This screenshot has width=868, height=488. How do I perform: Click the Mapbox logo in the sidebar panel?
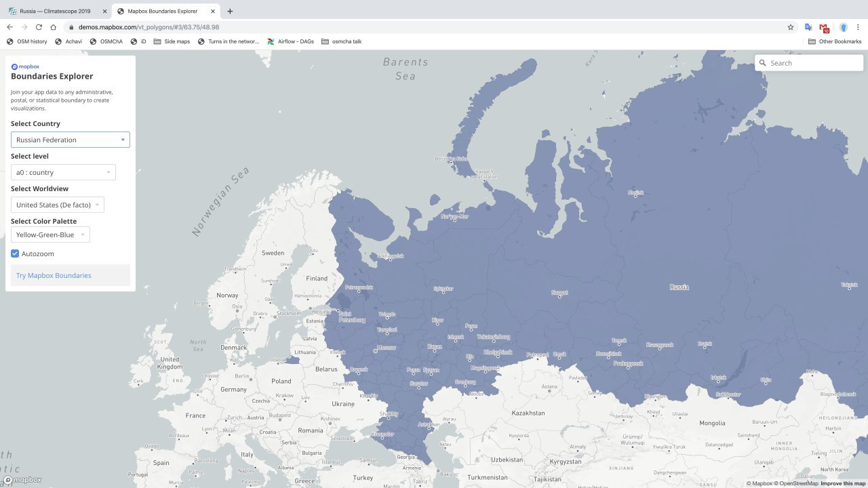pyautogui.click(x=25, y=66)
